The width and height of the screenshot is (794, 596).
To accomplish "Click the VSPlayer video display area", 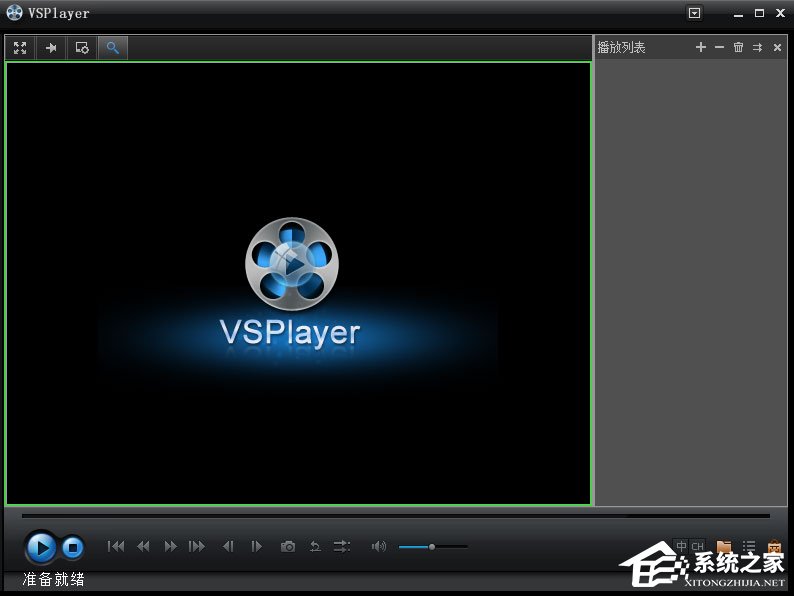I will [x=298, y=284].
